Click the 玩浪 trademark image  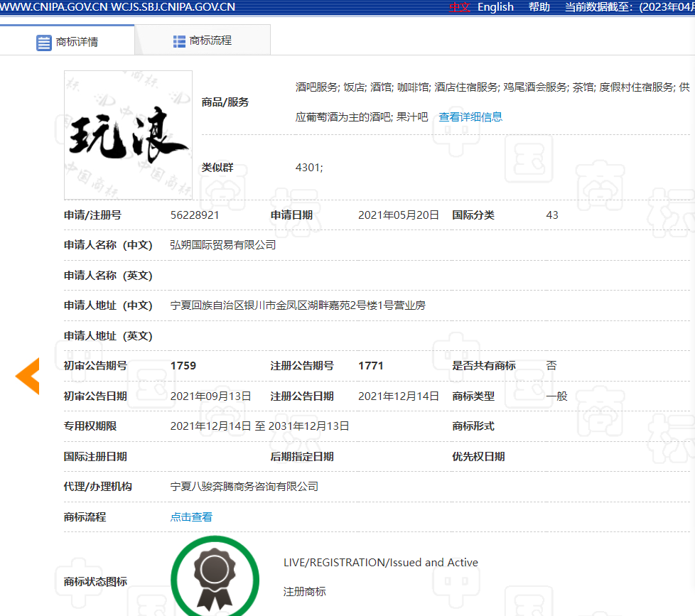tap(128, 135)
